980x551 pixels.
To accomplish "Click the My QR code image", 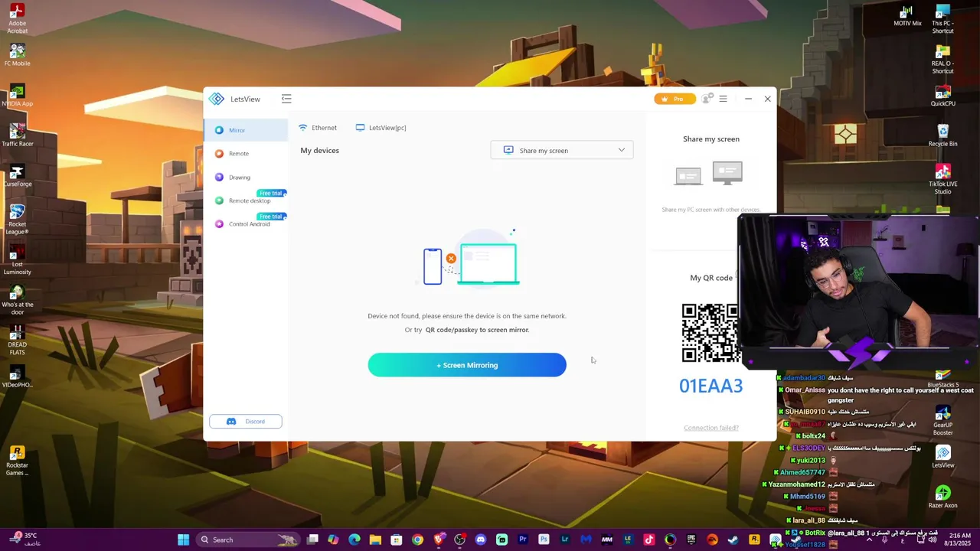I will [x=710, y=333].
